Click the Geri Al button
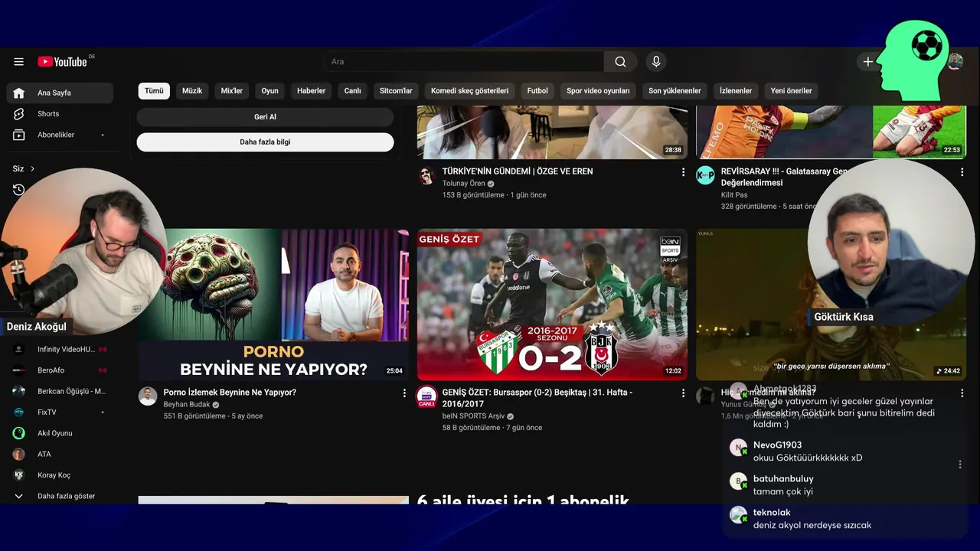 click(265, 117)
